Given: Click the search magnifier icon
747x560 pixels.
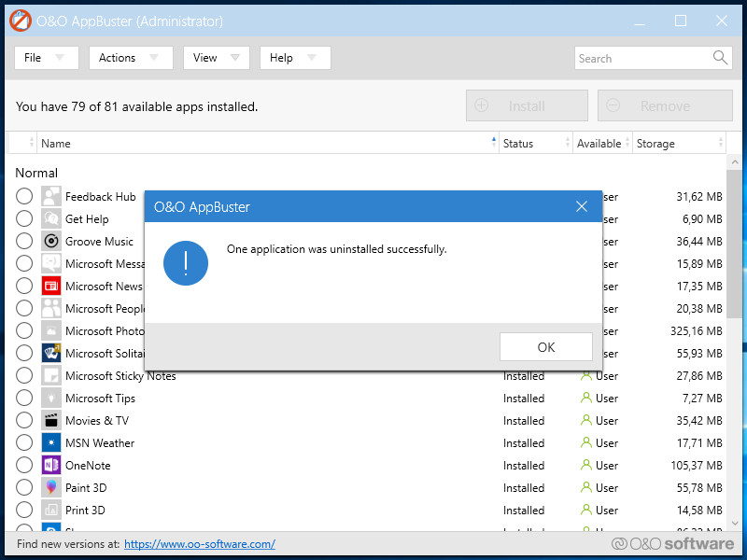Looking at the screenshot, I should tap(720, 58).
